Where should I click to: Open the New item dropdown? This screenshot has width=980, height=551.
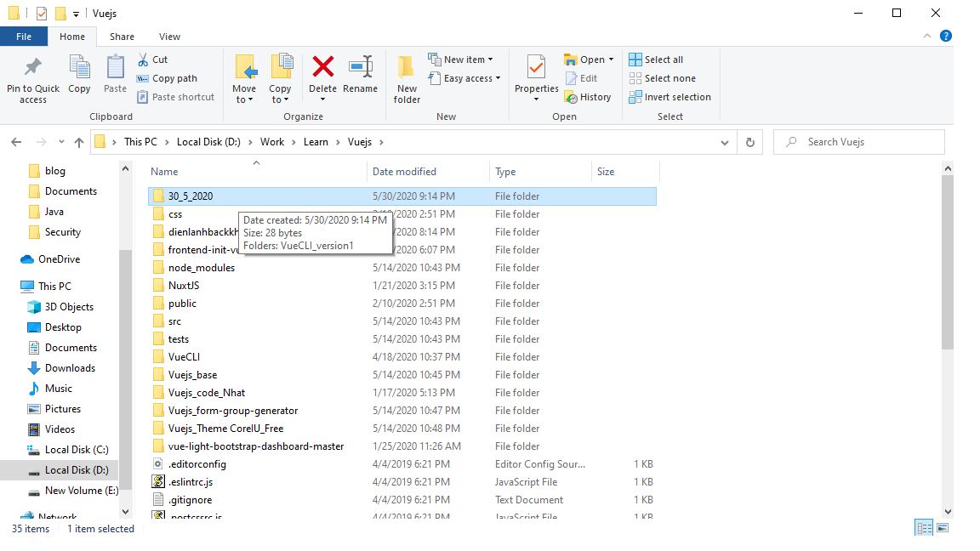(x=460, y=60)
